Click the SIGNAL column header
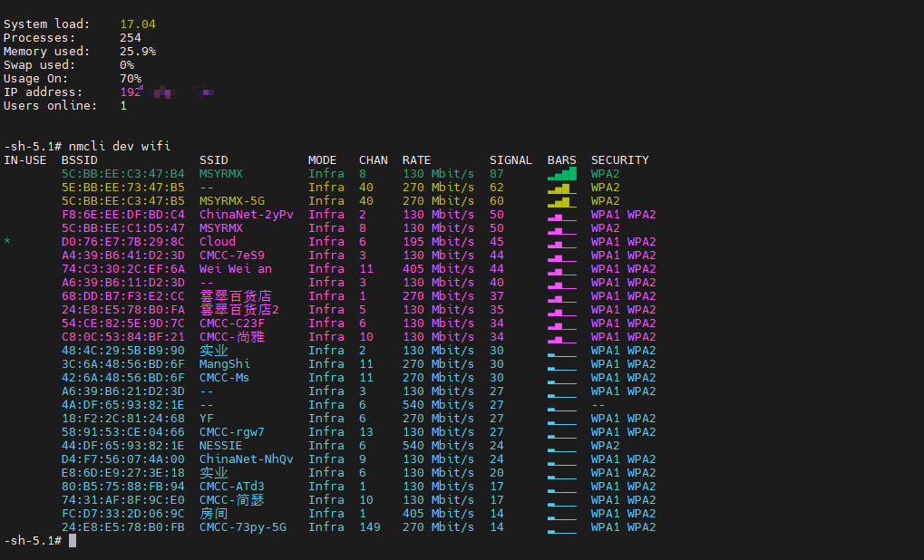The width and height of the screenshot is (924, 560). (x=511, y=160)
